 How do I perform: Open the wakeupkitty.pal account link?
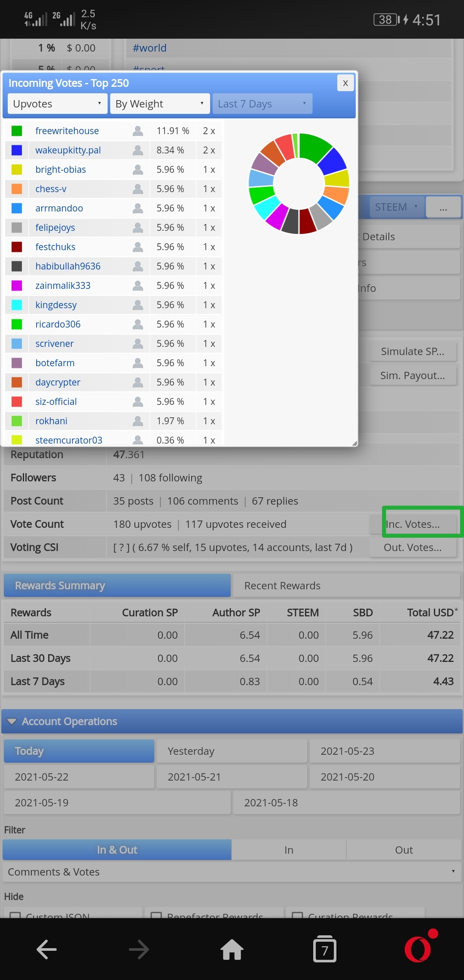pos(68,150)
